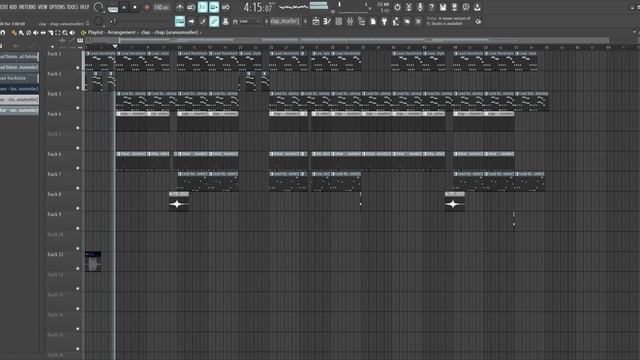Open the plugin picker plug icon
This screenshot has height=360, width=640.
(384, 21)
